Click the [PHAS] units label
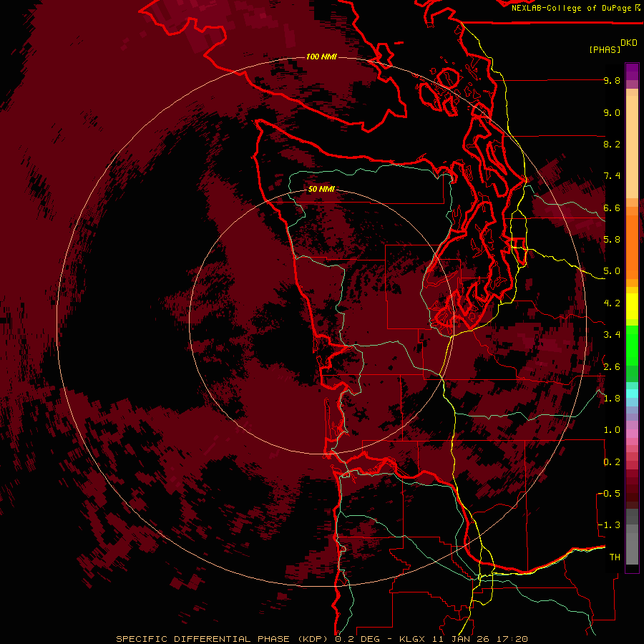The height and width of the screenshot is (644, 644). pos(605,49)
